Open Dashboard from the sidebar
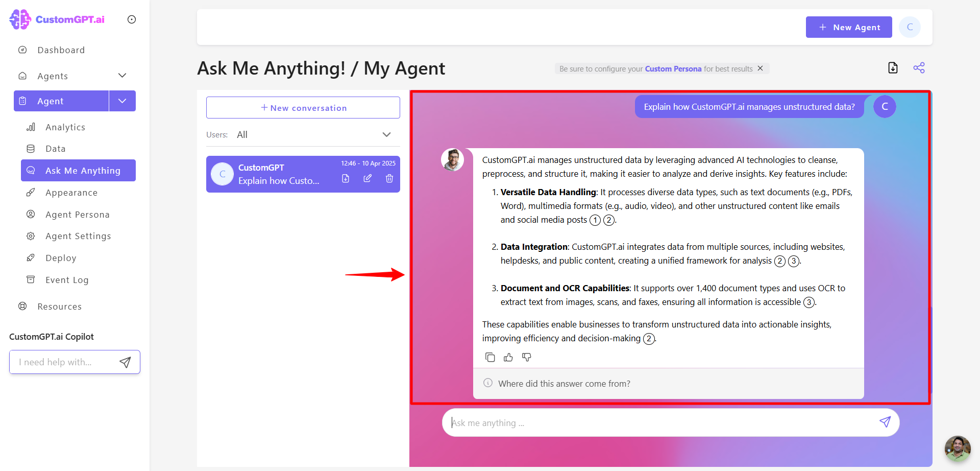The image size is (980, 471). pos(61,50)
